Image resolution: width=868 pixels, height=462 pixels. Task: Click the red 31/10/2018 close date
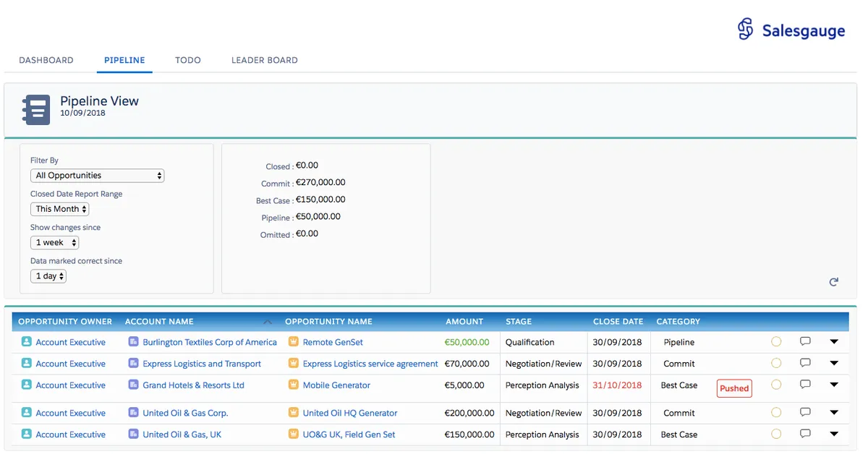(618, 385)
